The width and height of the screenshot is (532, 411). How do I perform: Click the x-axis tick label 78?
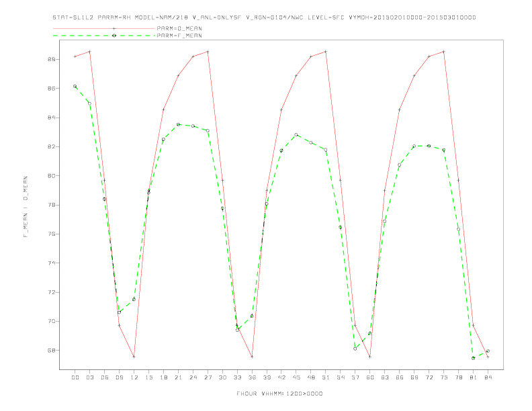pyautogui.click(x=458, y=377)
